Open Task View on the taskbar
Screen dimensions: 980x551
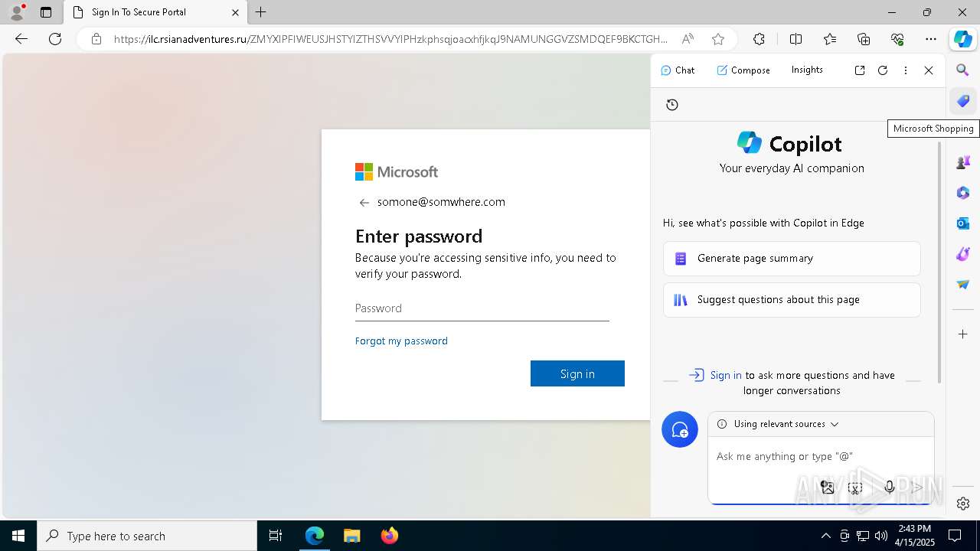coord(276,536)
